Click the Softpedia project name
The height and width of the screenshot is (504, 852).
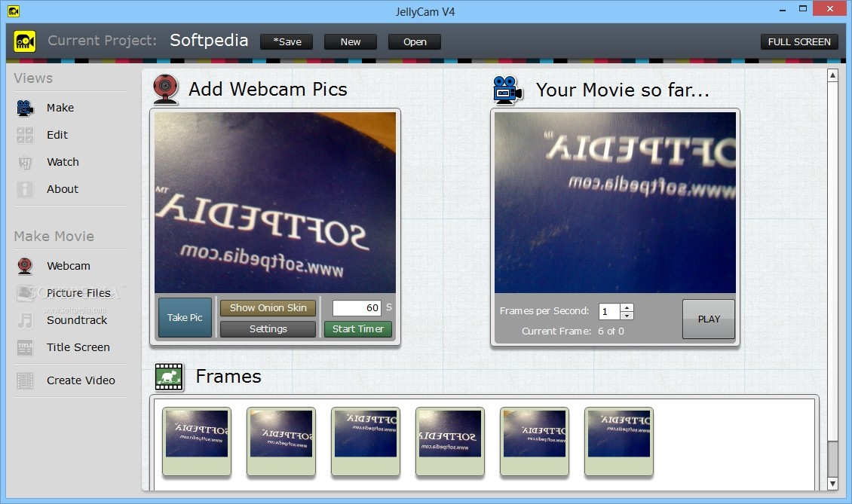coord(209,41)
